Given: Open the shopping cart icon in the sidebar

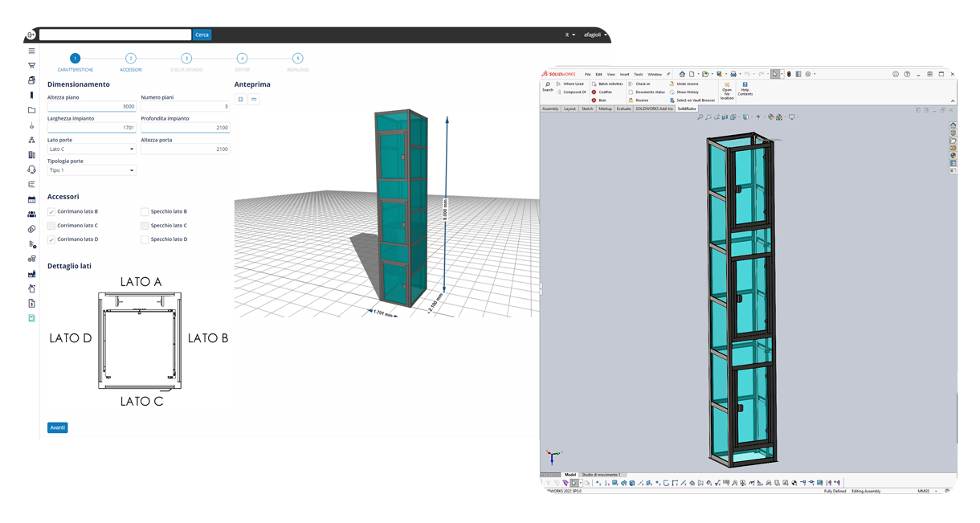Looking at the screenshot, I should (x=32, y=66).
